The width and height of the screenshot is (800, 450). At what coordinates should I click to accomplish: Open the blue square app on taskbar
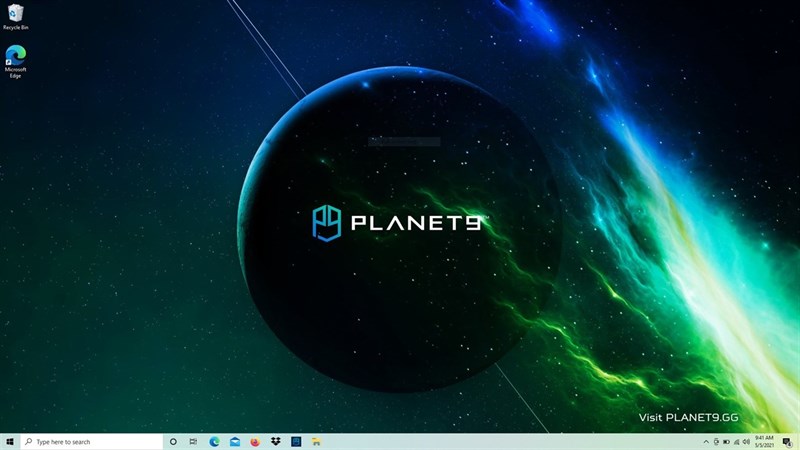296,442
